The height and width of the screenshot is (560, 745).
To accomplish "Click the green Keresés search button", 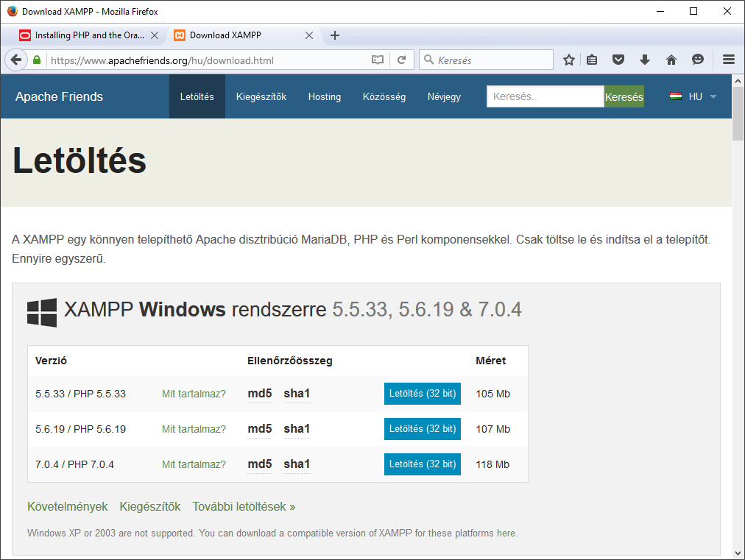I will click(624, 96).
